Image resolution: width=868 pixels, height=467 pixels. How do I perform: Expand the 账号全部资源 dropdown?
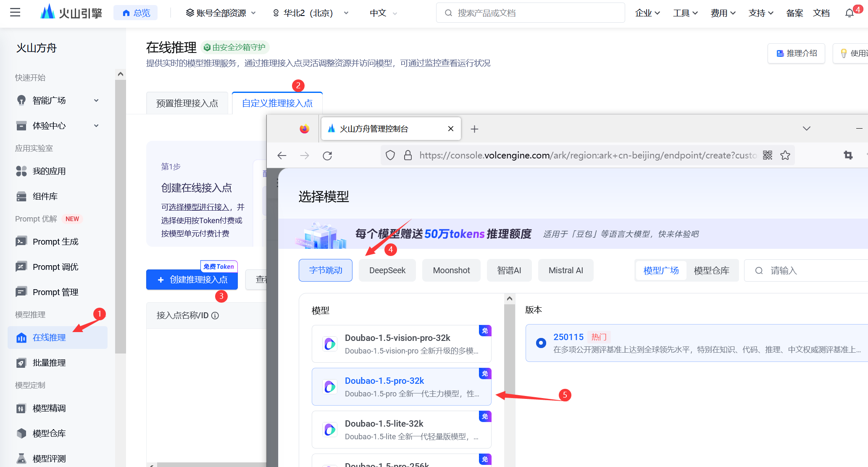tap(221, 13)
